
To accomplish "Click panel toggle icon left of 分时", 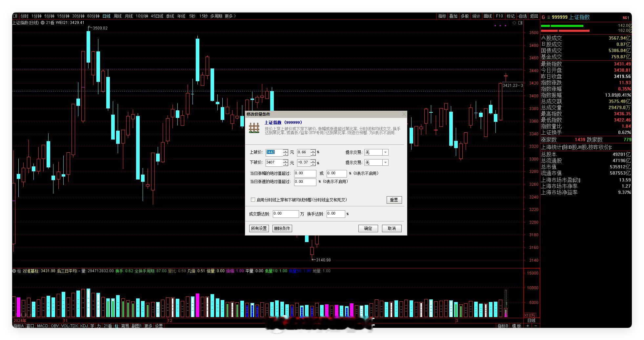I will pos(15,16).
